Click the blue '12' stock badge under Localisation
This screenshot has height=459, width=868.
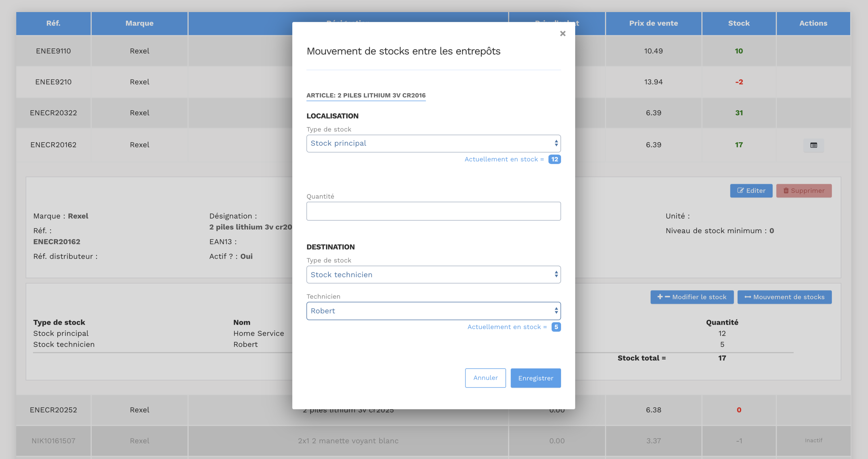coord(554,159)
